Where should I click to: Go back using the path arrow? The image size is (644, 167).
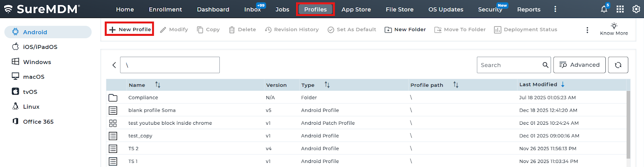pos(114,65)
